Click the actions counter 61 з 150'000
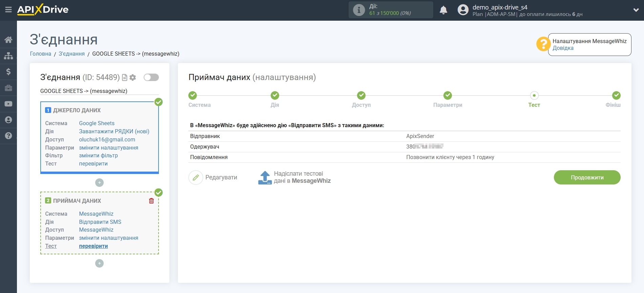Screen dimensions: 644x293 click(x=390, y=13)
